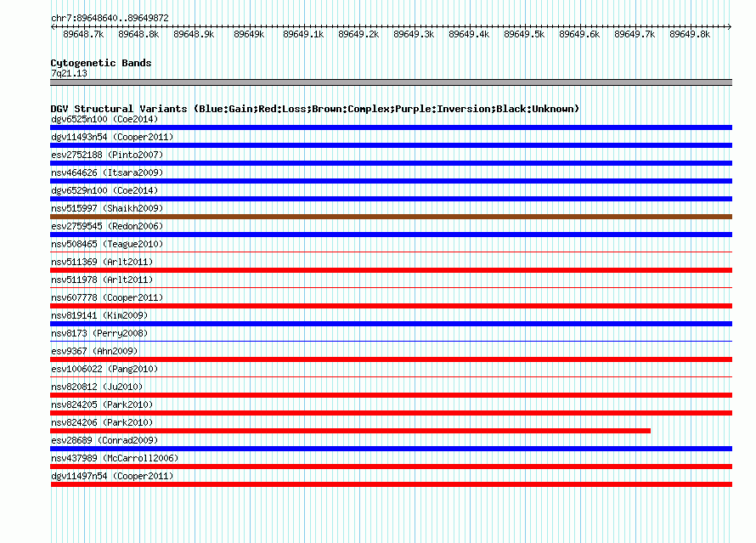Click the blue bar for nsv464626
Image resolution: width=756 pixels, height=543 pixels.
(391, 181)
